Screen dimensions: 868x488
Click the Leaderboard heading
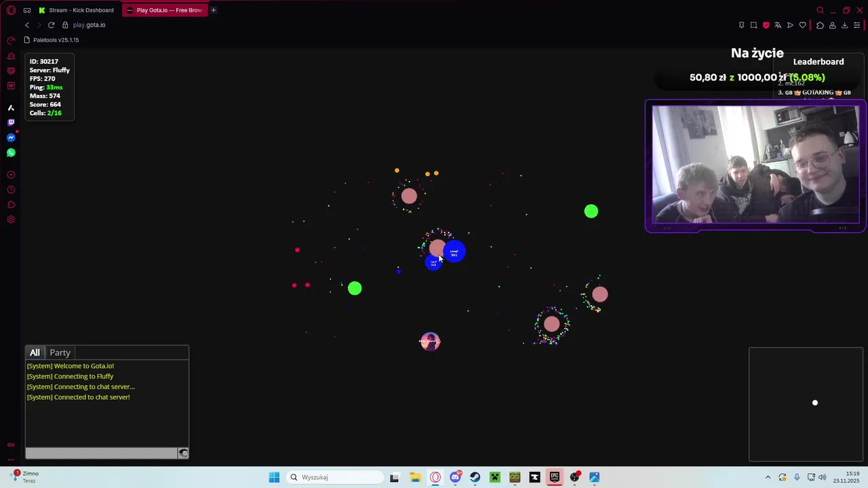click(x=818, y=62)
